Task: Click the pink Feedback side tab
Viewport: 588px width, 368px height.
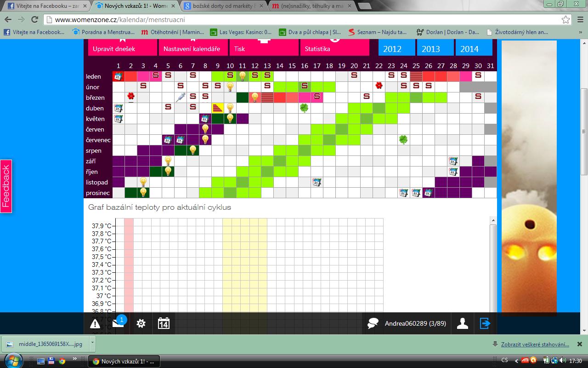Action: 6,186
